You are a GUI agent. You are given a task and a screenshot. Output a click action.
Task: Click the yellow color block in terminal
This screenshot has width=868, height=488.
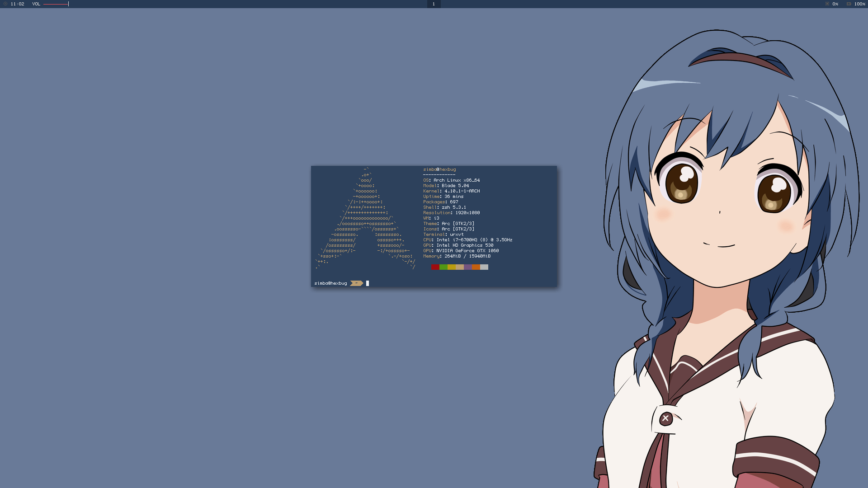(x=451, y=267)
